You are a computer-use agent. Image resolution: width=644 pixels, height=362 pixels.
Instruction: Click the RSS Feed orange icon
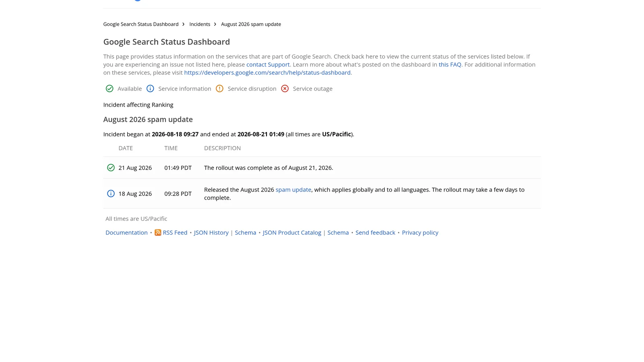(x=158, y=232)
